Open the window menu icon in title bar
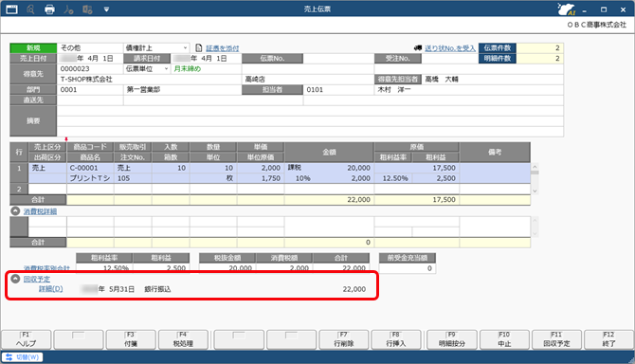The width and height of the screenshot is (635, 364). pos(11,9)
